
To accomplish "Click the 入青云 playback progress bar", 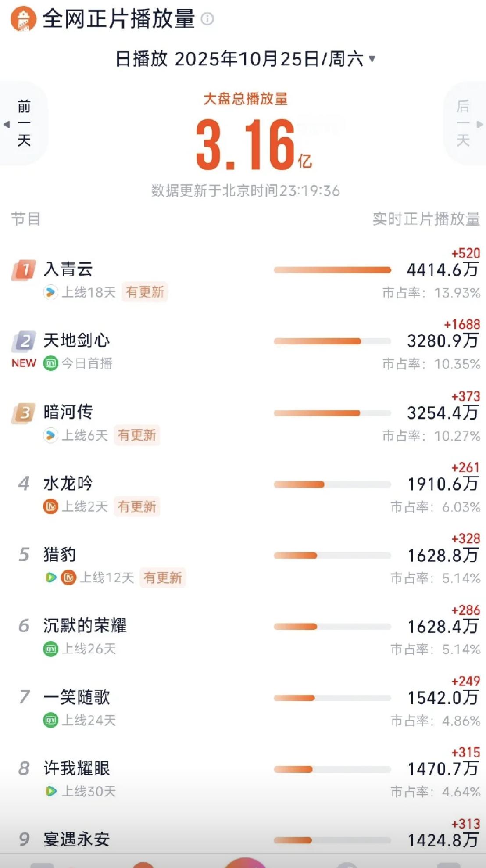I will point(332,270).
